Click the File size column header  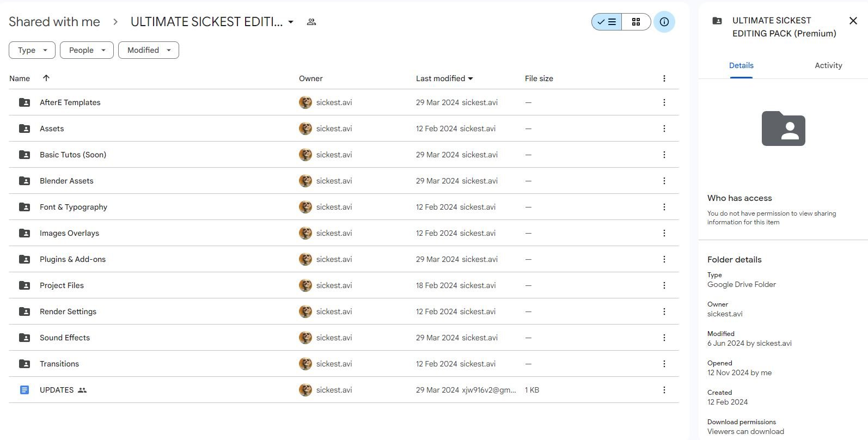pos(539,78)
